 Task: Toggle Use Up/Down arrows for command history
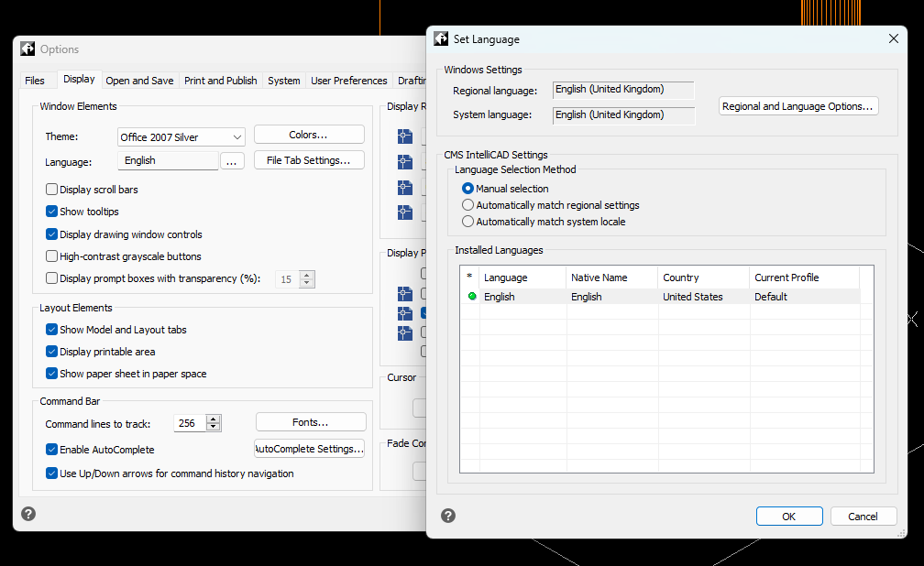tap(52, 473)
